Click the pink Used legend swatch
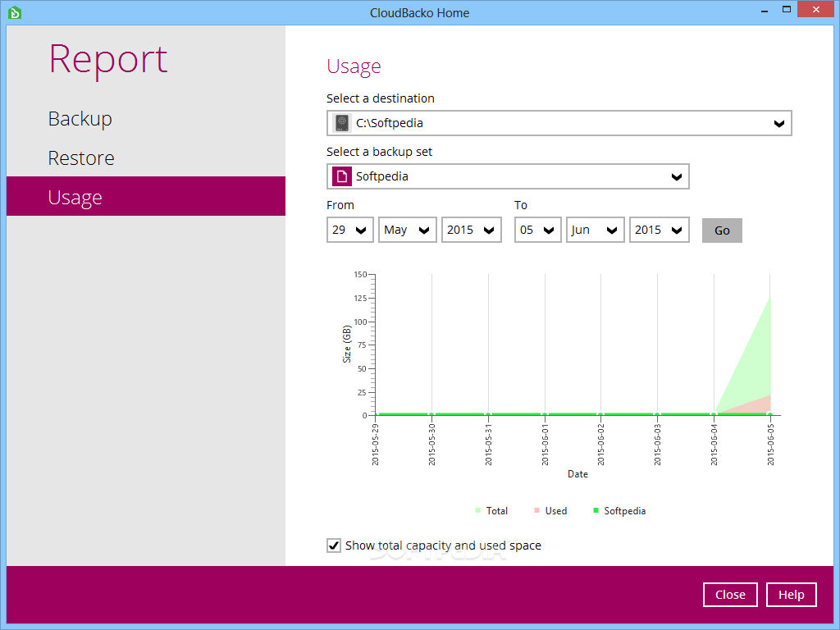Viewport: 840px width, 630px height. pyautogui.click(x=536, y=510)
